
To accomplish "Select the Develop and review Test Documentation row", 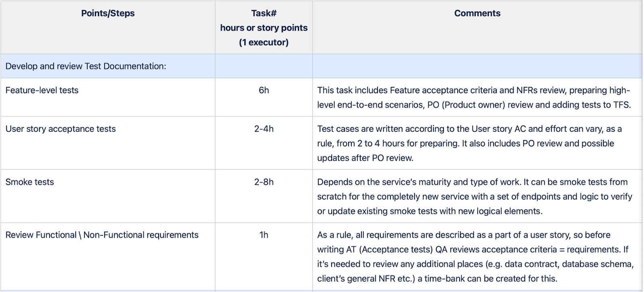I will click(x=86, y=66).
